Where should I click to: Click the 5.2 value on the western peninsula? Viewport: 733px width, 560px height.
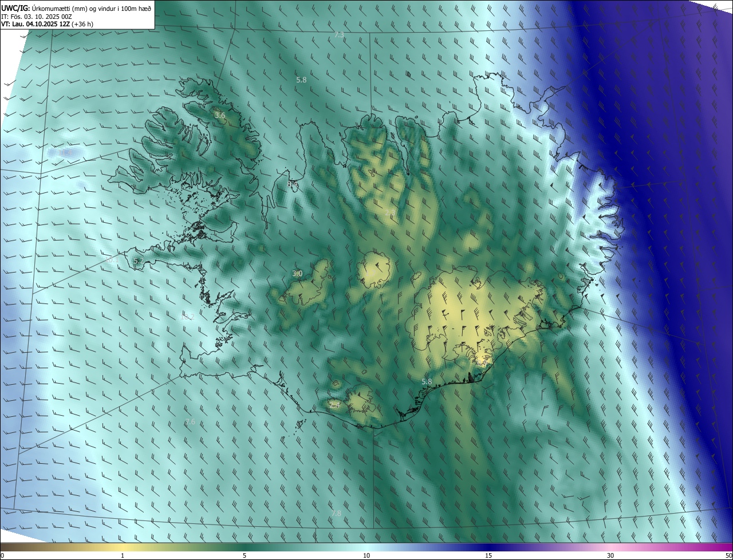tap(138, 261)
